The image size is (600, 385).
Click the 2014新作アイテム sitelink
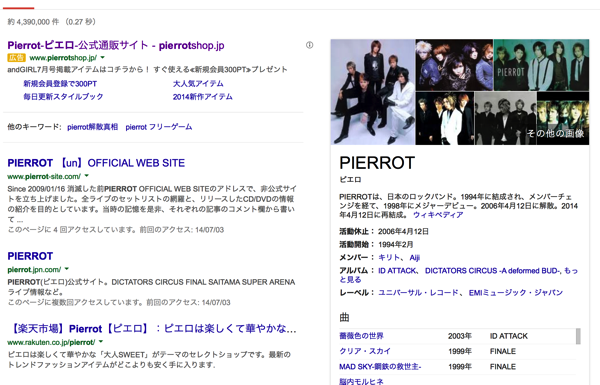click(202, 96)
